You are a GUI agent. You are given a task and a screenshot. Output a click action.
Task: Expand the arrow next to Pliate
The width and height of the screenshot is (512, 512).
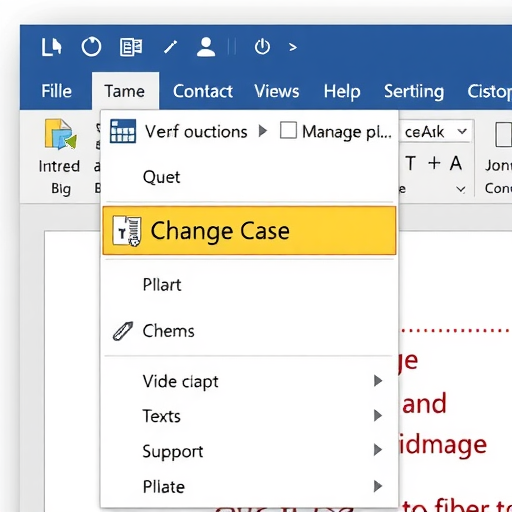tap(378, 486)
